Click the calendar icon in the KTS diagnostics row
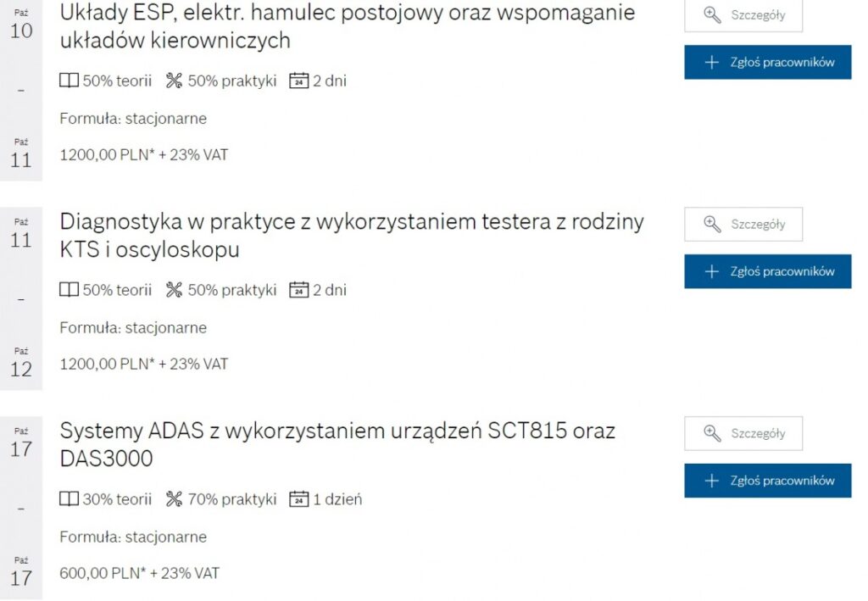This screenshot has height=601, width=868. tap(298, 290)
